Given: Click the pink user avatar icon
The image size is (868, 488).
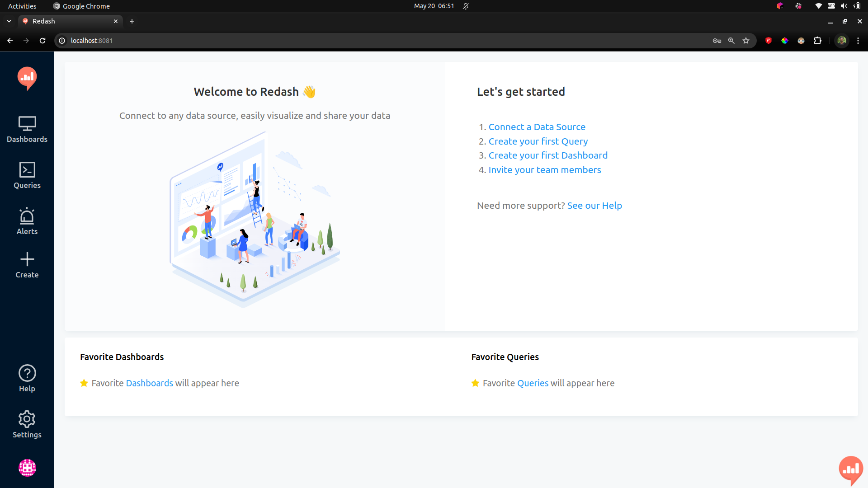Looking at the screenshot, I should (x=27, y=468).
